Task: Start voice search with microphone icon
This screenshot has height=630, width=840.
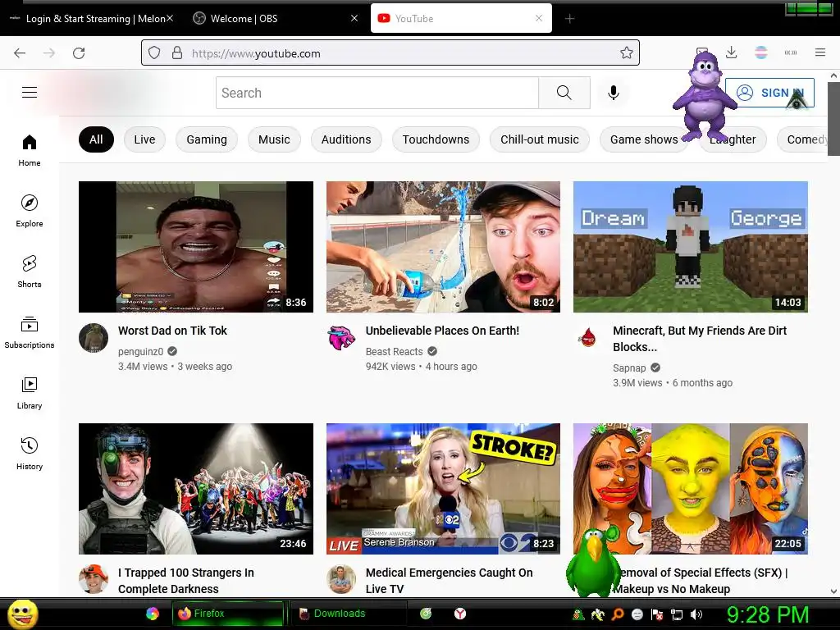Action: pos(614,93)
